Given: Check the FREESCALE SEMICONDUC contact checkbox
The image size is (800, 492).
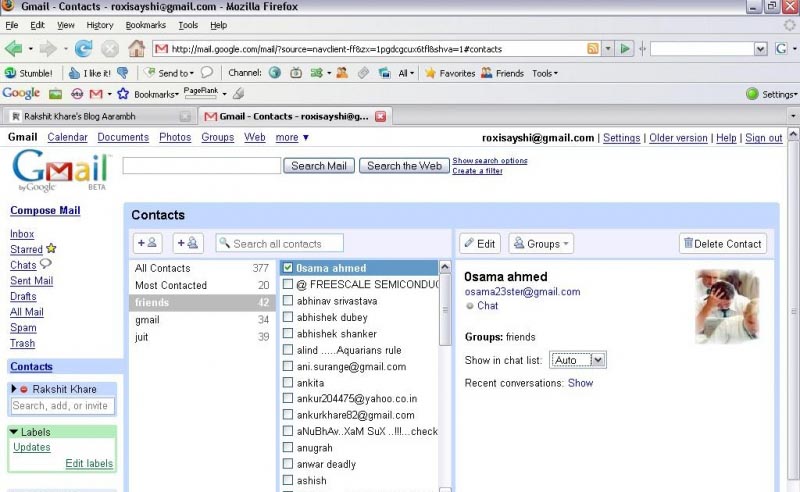Looking at the screenshot, I should click(288, 284).
